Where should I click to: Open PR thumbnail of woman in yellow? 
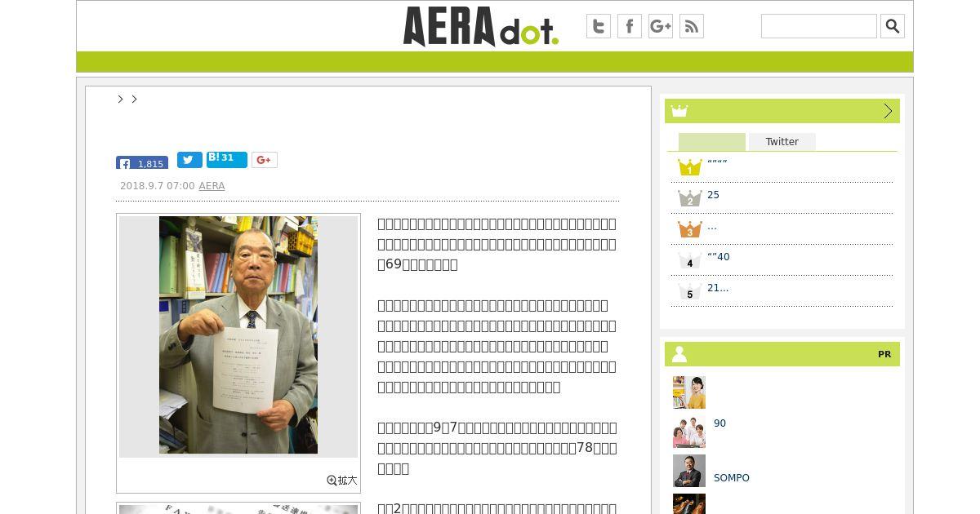(x=689, y=392)
